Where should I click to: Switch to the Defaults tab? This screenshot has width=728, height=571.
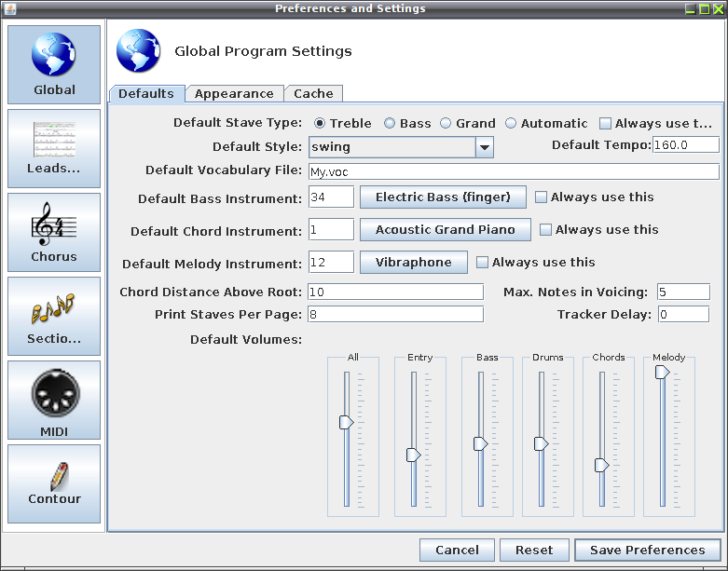click(x=146, y=94)
